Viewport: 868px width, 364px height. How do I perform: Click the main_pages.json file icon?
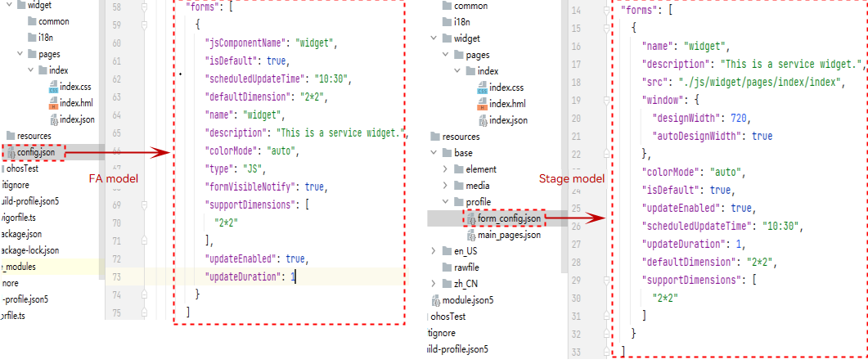tap(471, 235)
